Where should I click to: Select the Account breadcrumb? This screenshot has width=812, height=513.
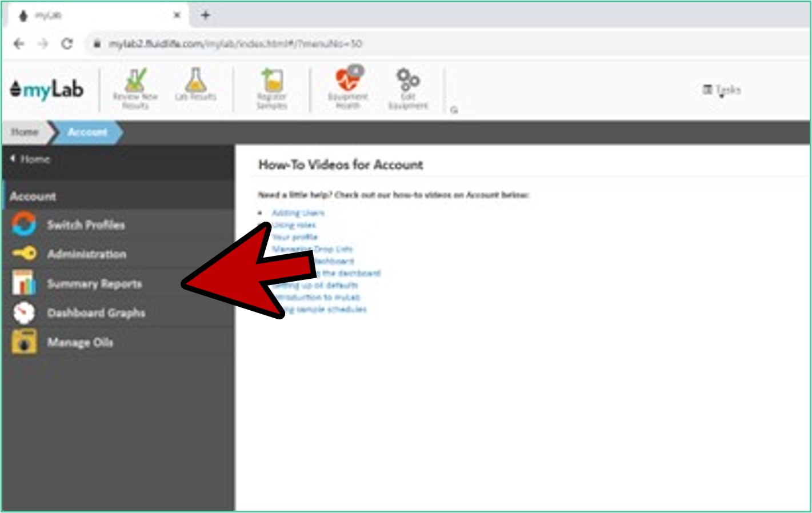coord(87,132)
